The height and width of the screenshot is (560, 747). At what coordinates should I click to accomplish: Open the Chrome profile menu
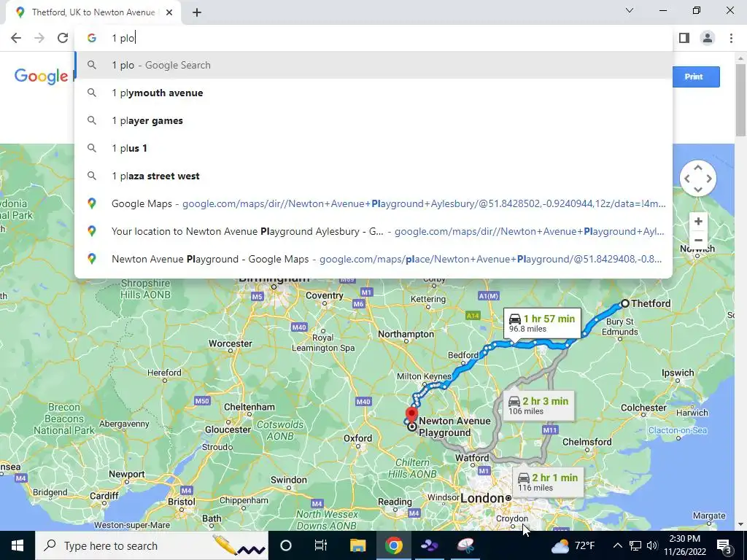(x=708, y=38)
